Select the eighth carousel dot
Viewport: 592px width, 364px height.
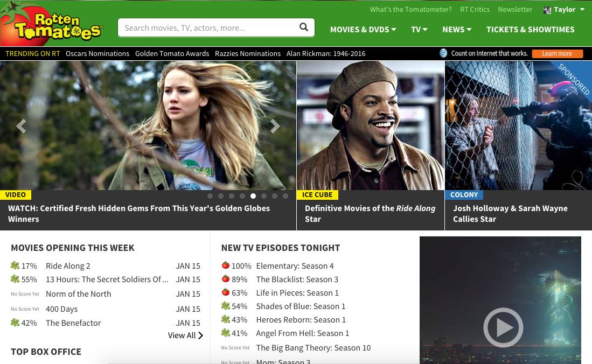click(x=285, y=196)
